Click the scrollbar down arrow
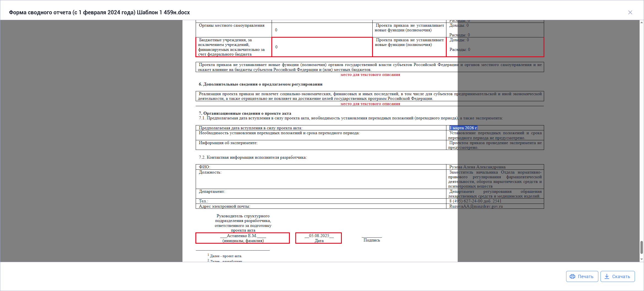 pos(642,259)
